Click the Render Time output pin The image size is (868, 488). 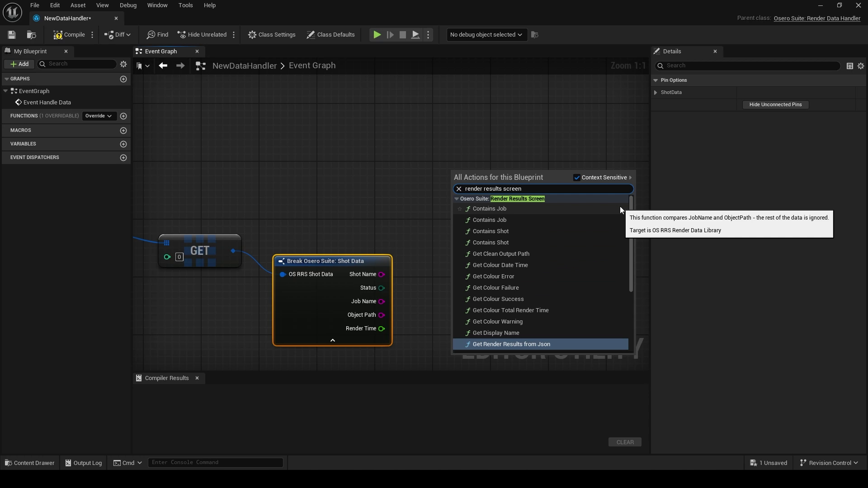pyautogui.click(x=382, y=328)
